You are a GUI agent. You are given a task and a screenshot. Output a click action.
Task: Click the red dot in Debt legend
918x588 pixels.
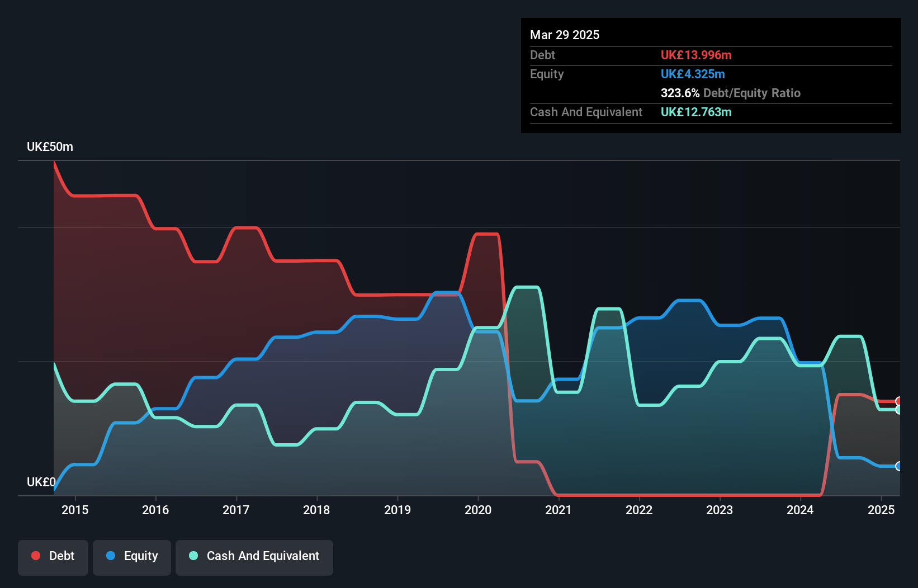coord(36,556)
